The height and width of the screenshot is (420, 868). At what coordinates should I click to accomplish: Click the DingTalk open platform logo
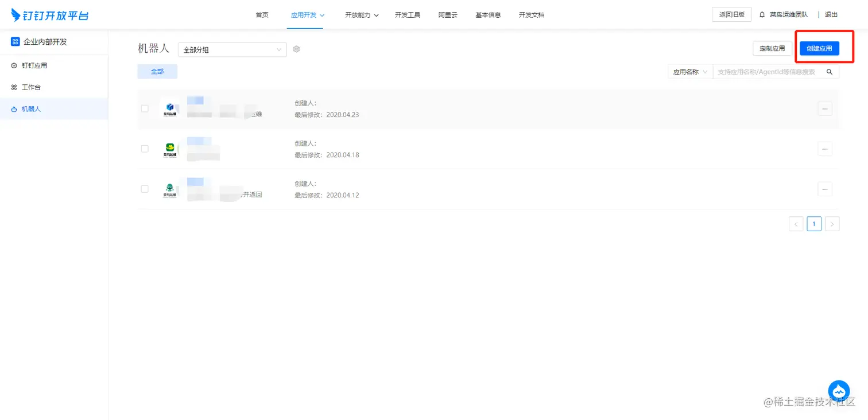click(51, 15)
